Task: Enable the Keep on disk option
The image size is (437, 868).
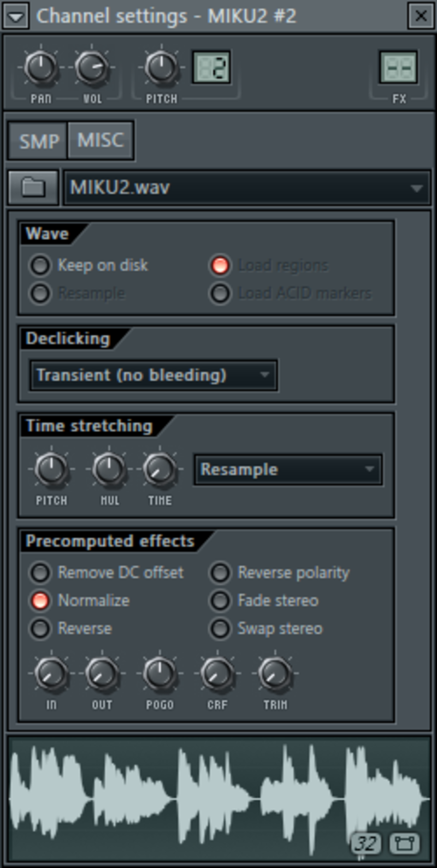Action: [88, 265]
